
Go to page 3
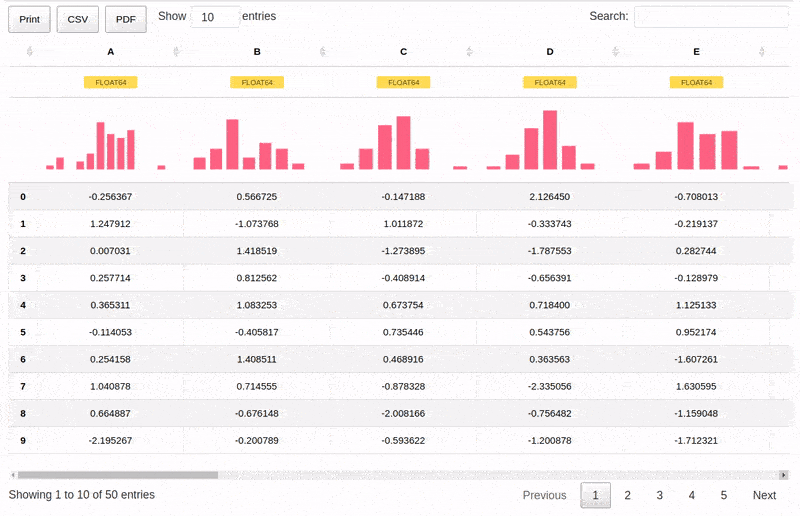pos(660,495)
